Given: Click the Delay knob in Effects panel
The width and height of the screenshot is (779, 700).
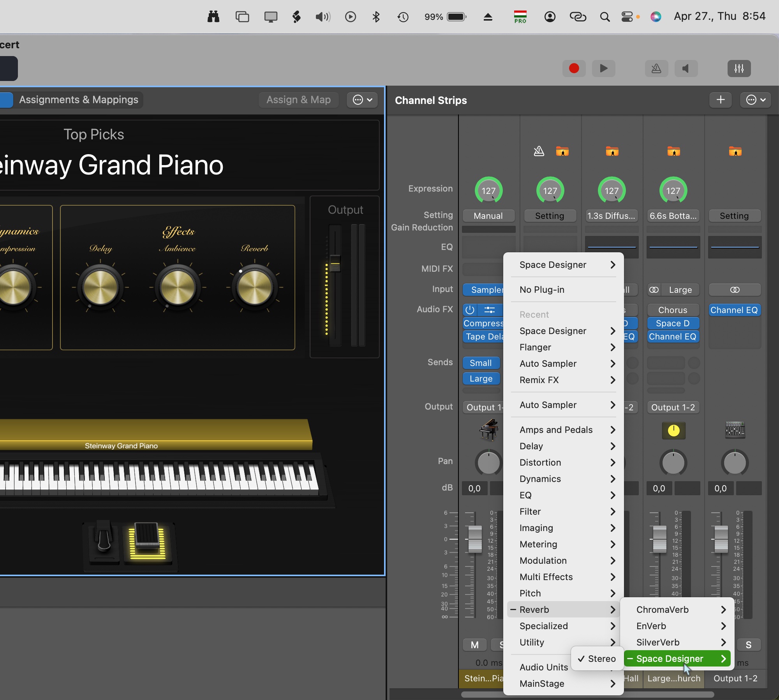Looking at the screenshot, I should tap(100, 288).
